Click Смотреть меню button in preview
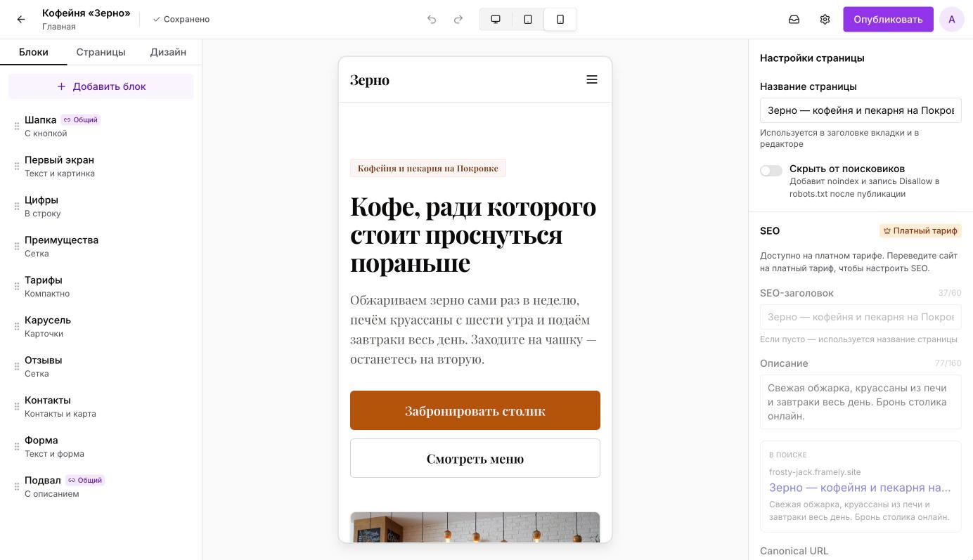The image size is (973, 560). tap(475, 458)
